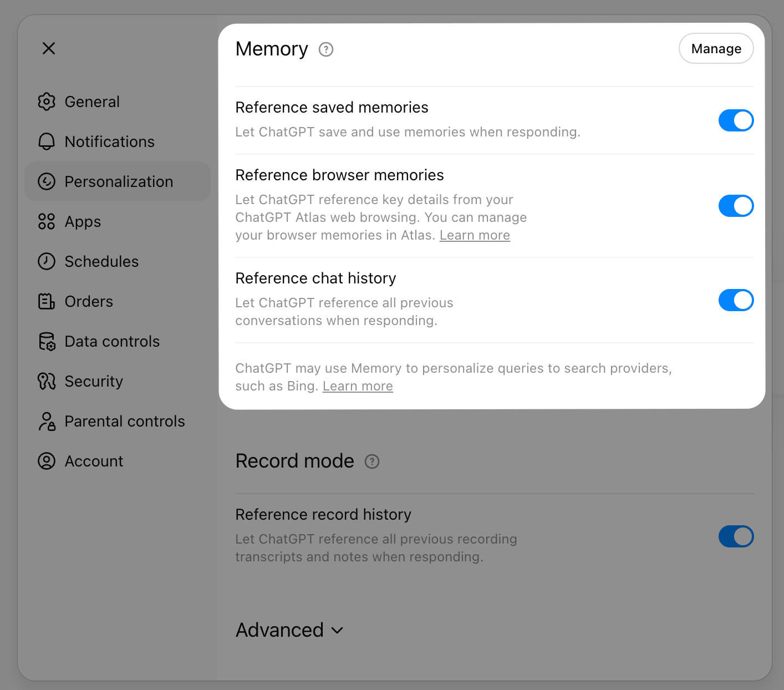Turn off Reference browser memories
The height and width of the screenshot is (690, 784).
point(736,206)
